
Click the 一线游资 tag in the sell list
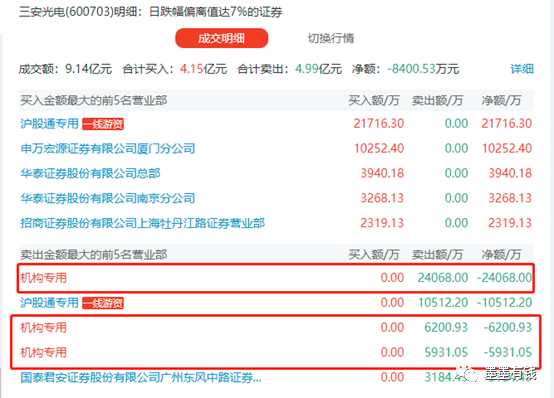click(103, 303)
